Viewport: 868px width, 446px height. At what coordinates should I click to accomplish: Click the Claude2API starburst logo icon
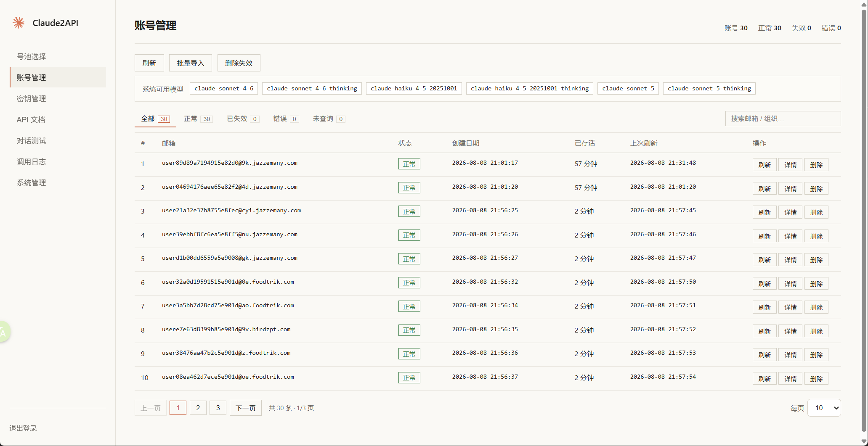click(19, 23)
